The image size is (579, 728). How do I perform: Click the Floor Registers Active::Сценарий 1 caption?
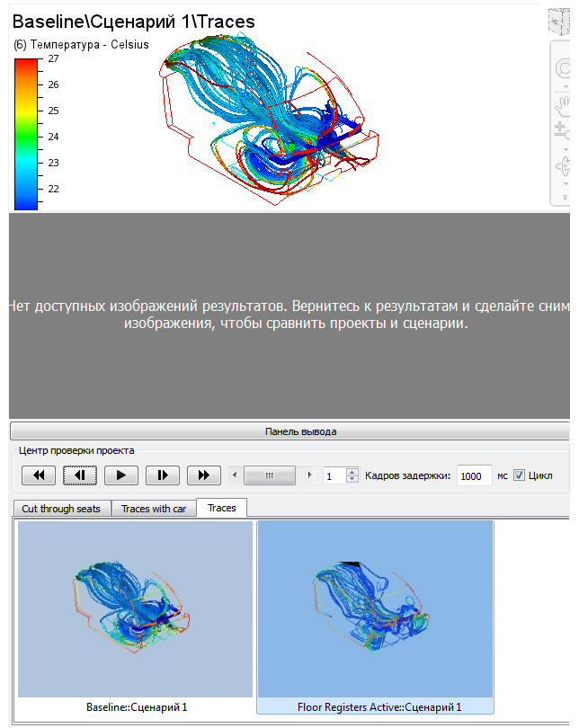pyautogui.click(x=379, y=707)
